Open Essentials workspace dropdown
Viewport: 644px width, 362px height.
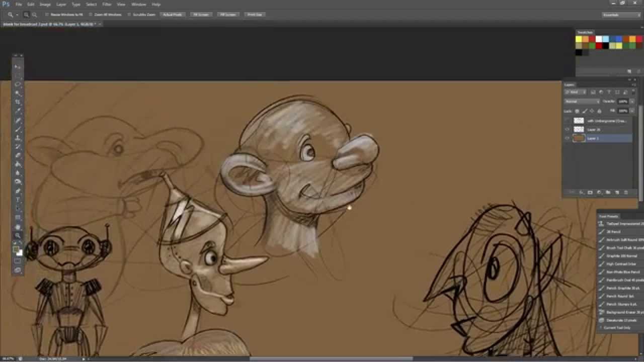click(622, 15)
